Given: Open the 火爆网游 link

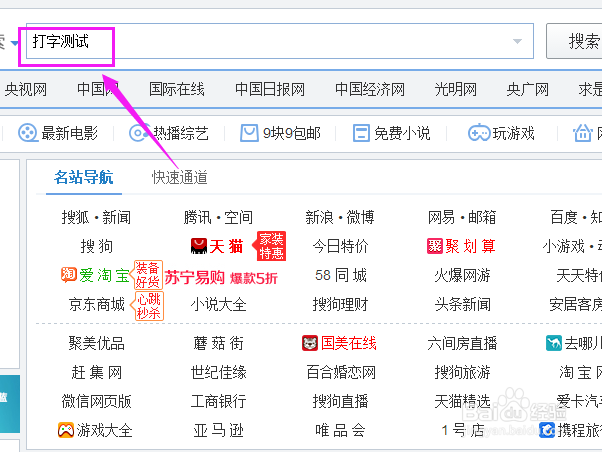Looking at the screenshot, I should coord(462,275).
